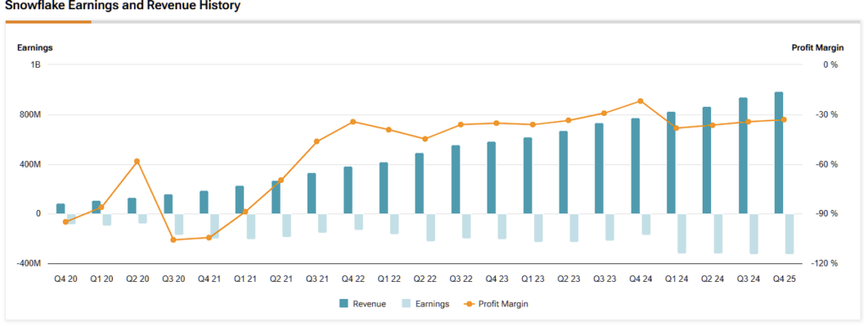Toggle the Earnings legend item
Screen dimensions: 868x326
point(426,304)
